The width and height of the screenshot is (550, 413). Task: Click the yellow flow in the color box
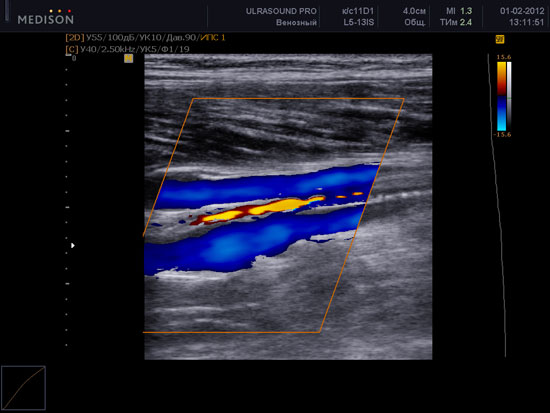click(260, 209)
